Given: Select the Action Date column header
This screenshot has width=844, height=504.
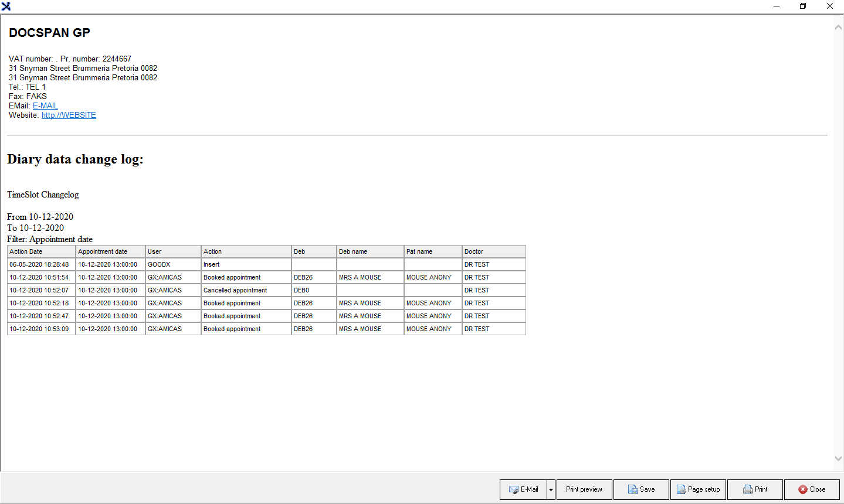Looking at the screenshot, I should point(26,251).
